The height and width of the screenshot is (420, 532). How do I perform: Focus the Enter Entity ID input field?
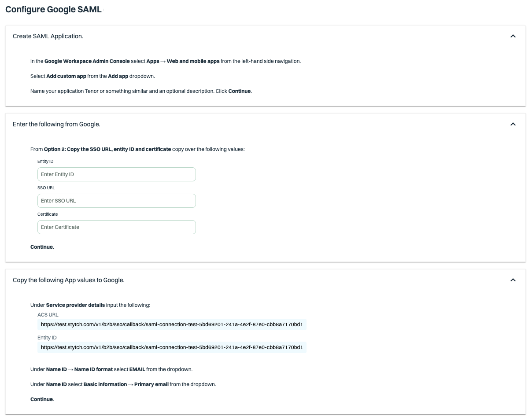click(117, 174)
